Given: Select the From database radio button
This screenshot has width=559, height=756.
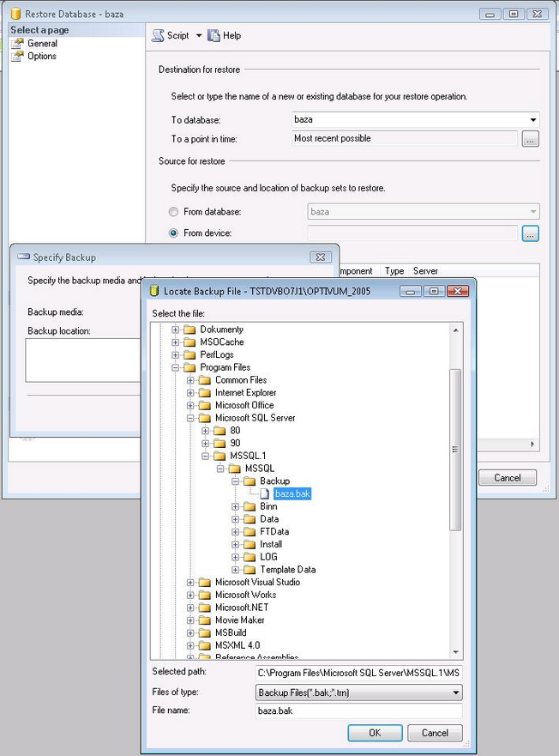Looking at the screenshot, I should point(173,212).
